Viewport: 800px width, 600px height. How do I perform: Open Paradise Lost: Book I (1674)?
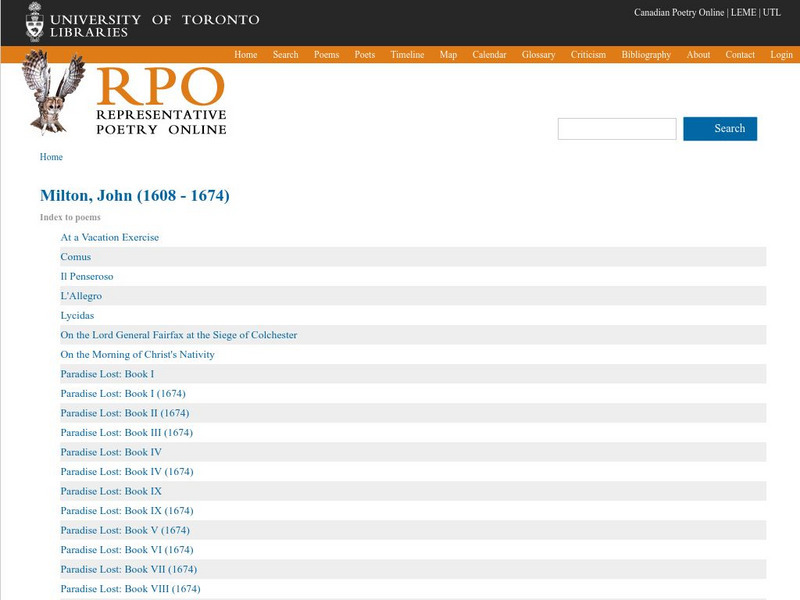click(123, 393)
